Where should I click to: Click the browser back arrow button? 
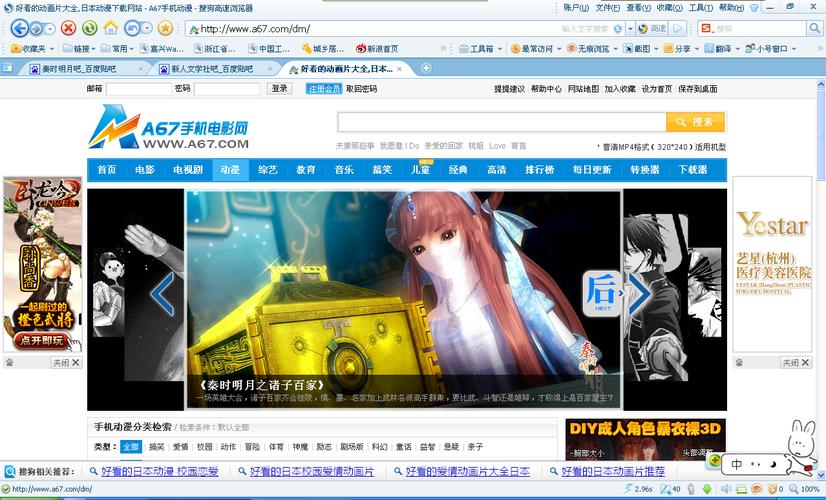pyautogui.click(x=19, y=28)
